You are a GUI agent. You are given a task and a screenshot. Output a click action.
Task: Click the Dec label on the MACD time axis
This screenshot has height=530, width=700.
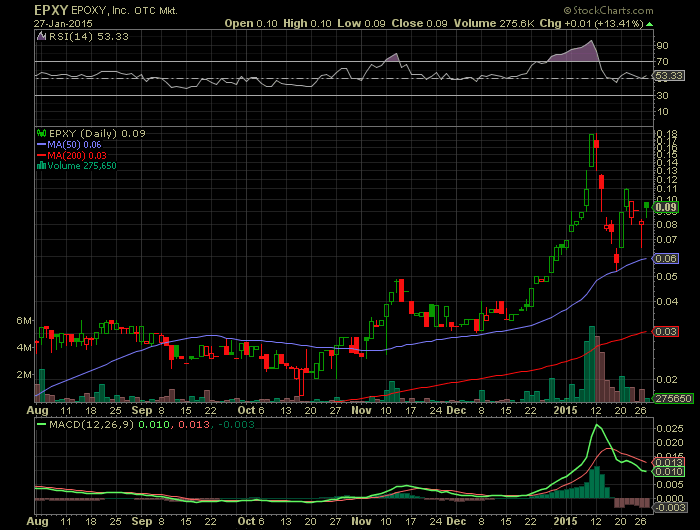click(x=456, y=521)
